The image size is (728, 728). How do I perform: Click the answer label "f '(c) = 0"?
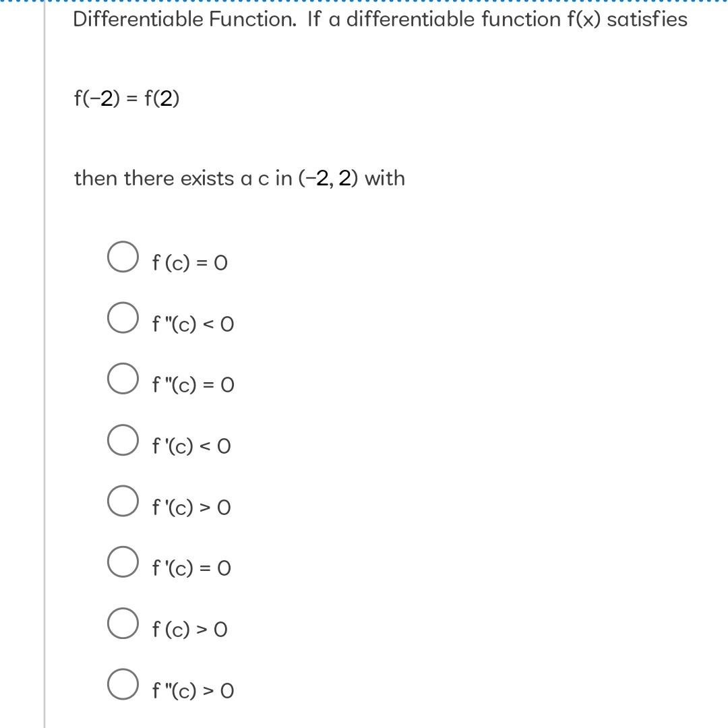point(191,568)
